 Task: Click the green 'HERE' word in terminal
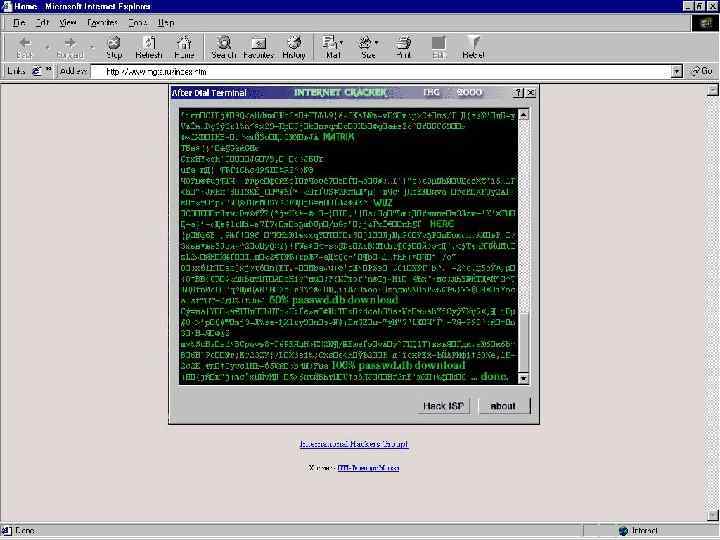pos(442,224)
